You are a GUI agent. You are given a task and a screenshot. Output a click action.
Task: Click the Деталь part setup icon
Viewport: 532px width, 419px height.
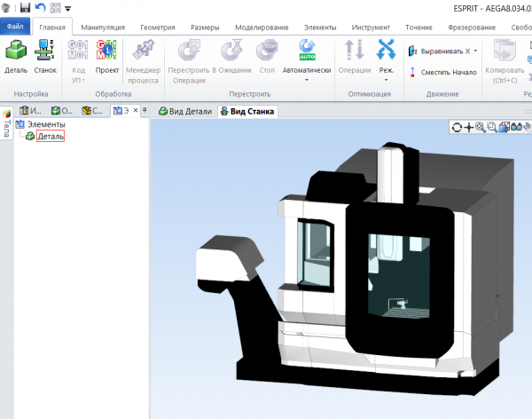(16, 51)
